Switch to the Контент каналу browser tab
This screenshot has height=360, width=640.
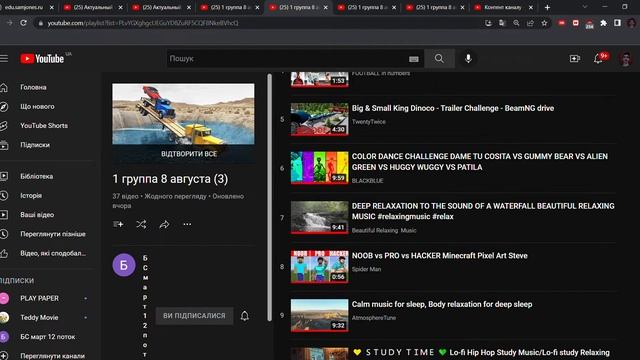503,7
